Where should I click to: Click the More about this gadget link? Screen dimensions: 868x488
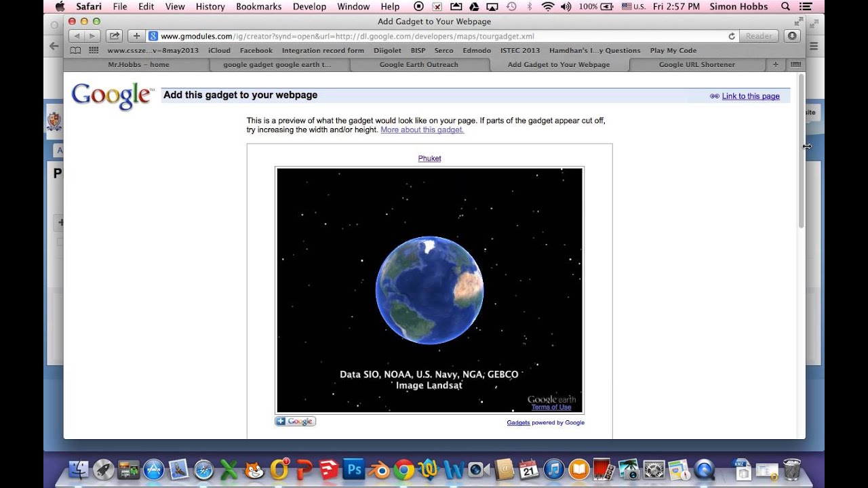(422, 129)
